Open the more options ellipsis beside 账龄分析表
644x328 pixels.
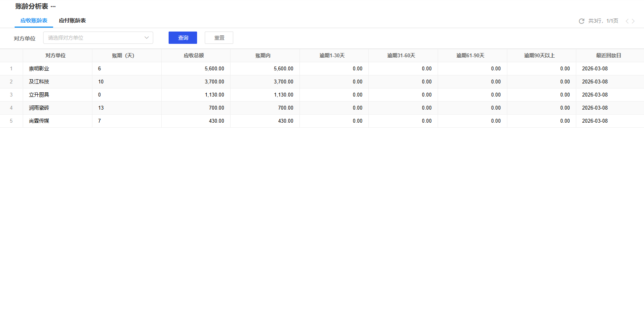(x=53, y=7)
